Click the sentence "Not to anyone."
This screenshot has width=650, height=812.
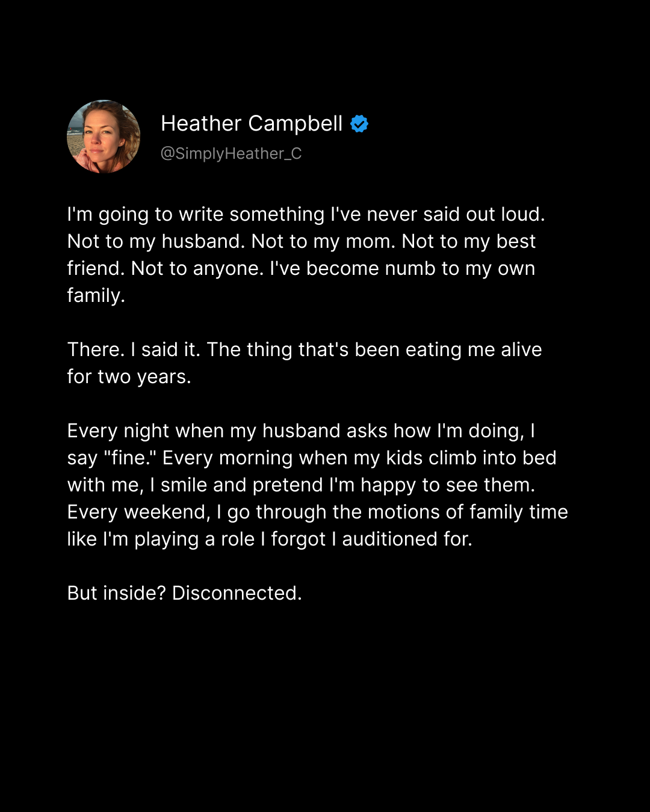coord(197,268)
